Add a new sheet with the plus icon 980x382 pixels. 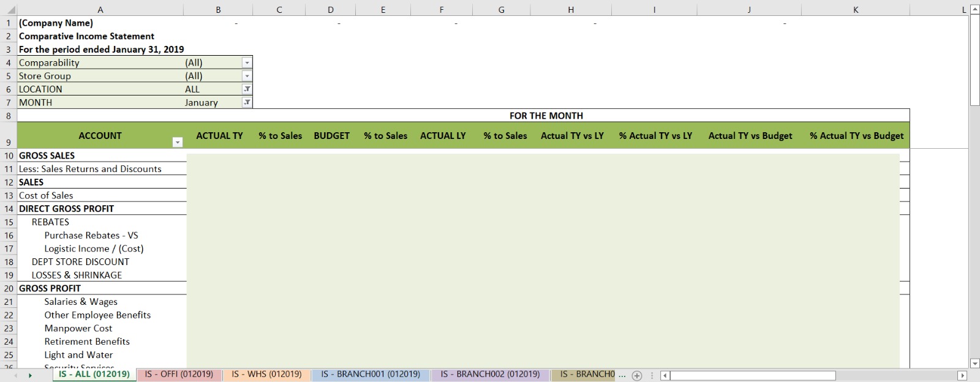tap(637, 375)
